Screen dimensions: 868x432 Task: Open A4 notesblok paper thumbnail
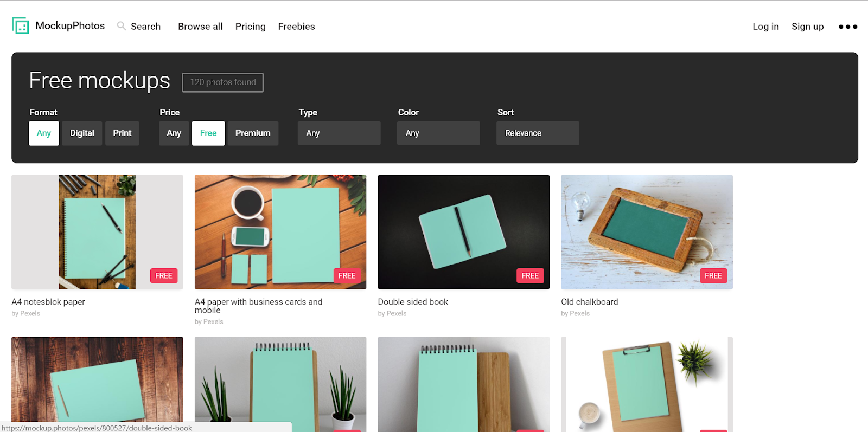[97, 232]
